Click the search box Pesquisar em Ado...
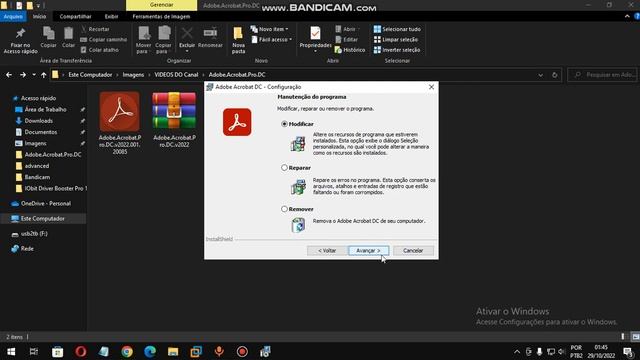 tap(602, 75)
